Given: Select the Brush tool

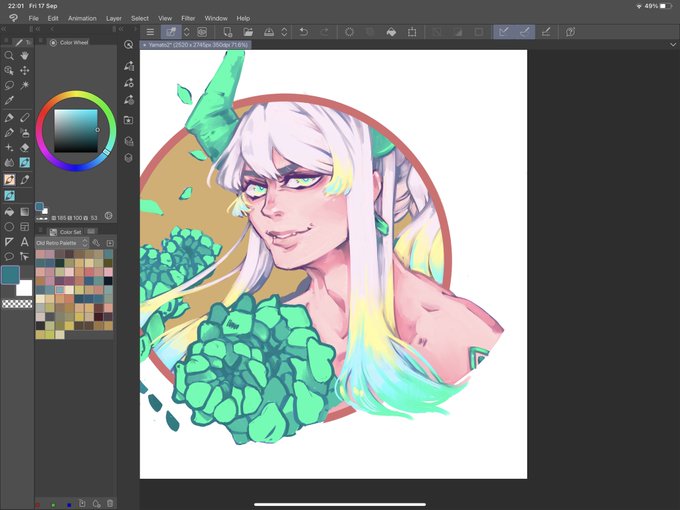Looking at the screenshot, I should pos(9,133).
